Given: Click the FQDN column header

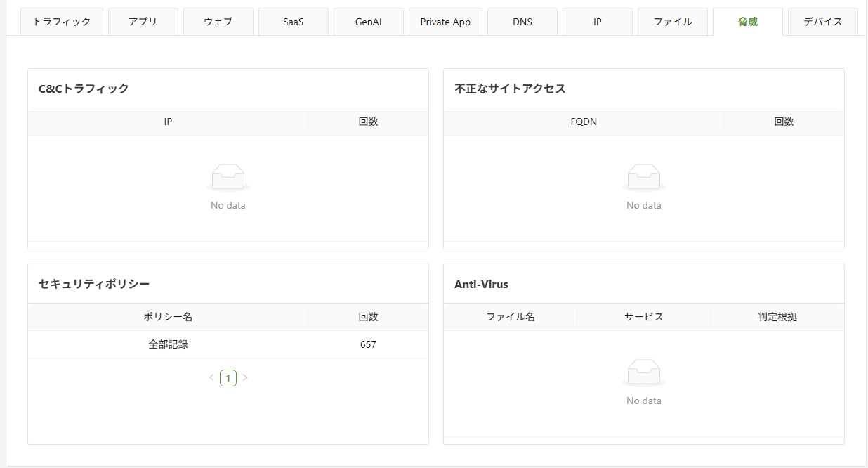Looking at the screenshot, I should pos(584,122).
